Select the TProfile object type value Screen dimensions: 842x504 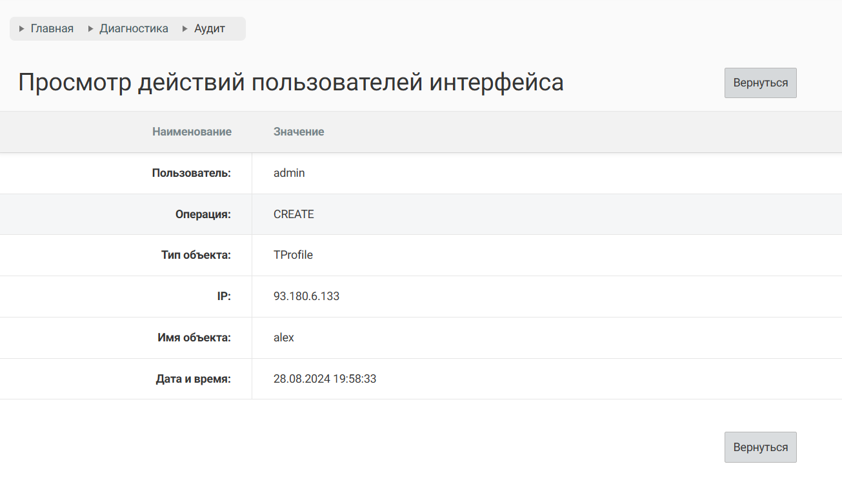point(293,255)
